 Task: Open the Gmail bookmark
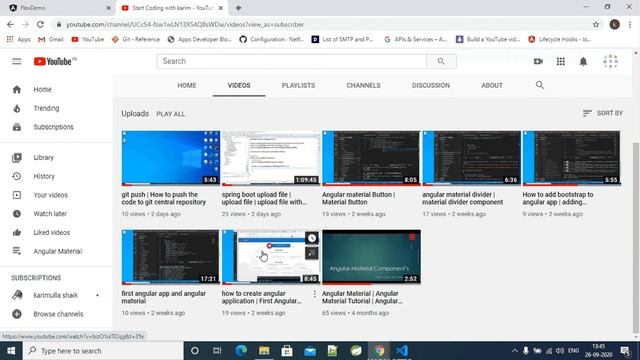(x=51, y=39)
